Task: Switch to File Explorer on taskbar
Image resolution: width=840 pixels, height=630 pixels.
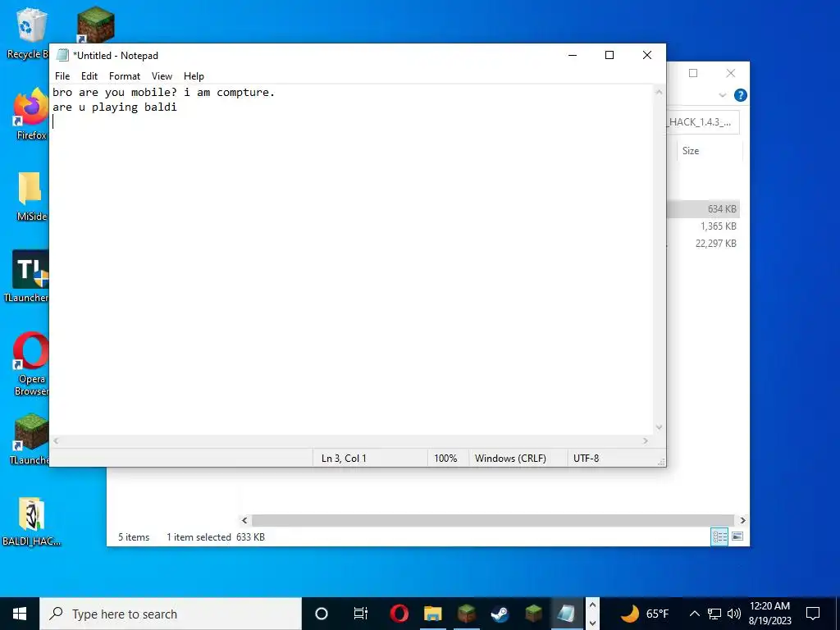Action: pos(433,614)
